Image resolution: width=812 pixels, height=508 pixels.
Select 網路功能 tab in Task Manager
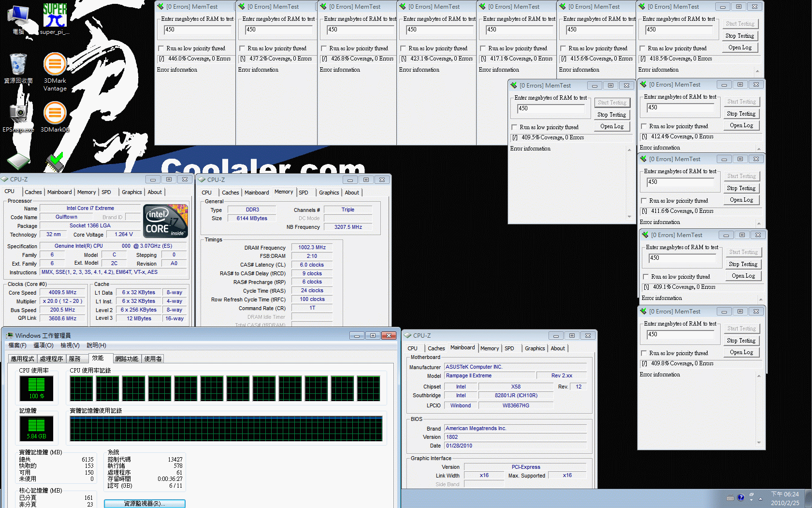point(127,359)
